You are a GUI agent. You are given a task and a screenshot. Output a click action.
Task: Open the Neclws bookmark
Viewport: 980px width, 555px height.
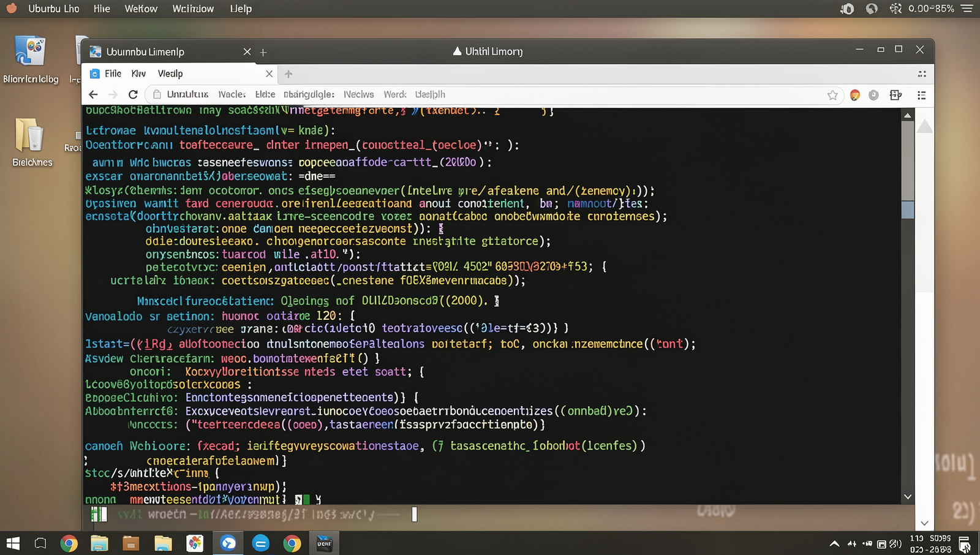(358, 94)
